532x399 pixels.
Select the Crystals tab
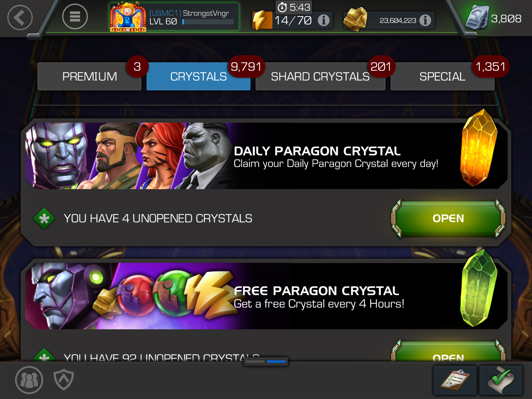[198, 76]
